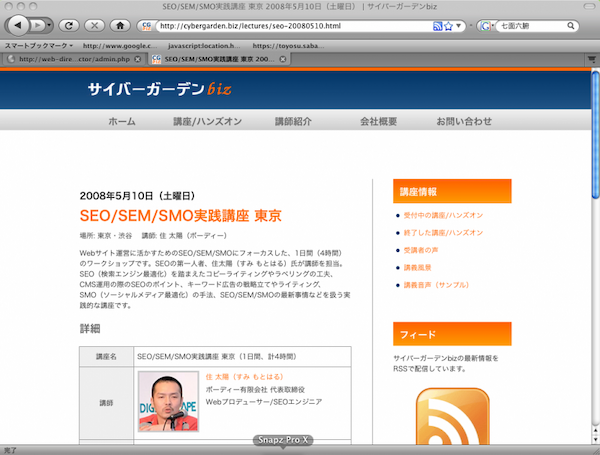Screen dimensions: 600x455
Task: Click the scrollbar down arrow
Action: (x=595, y=439)
